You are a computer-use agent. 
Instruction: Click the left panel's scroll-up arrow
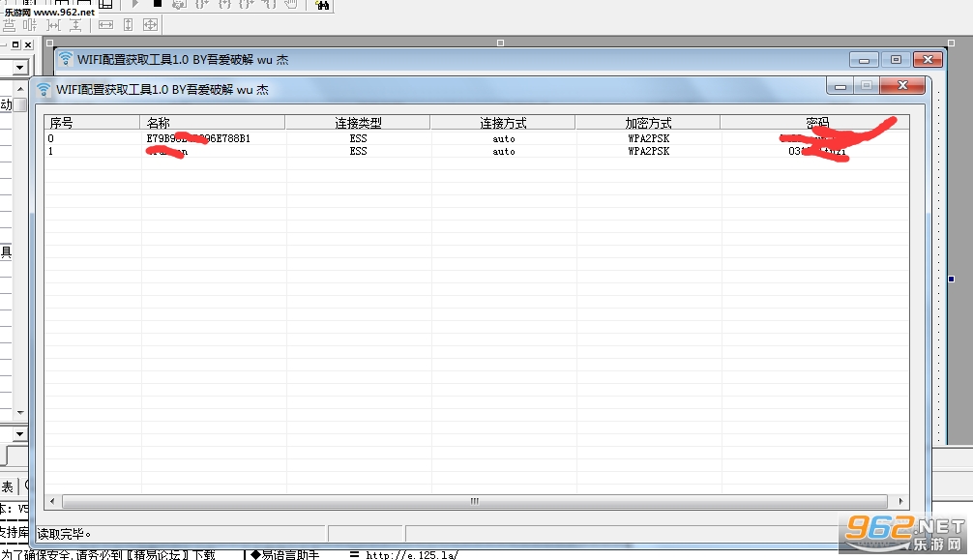pyautogui.click(x=20, y=89)
